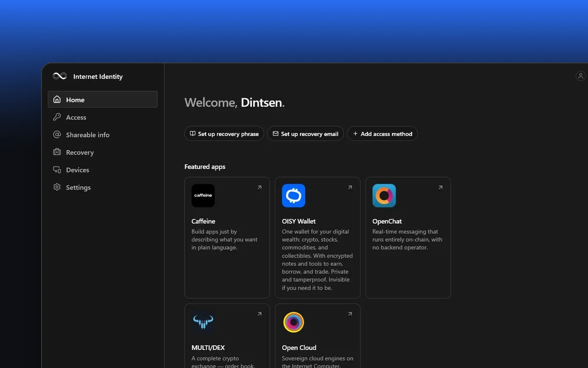Open Shareable info in sidebar
The width and height of the screenshot is (588, 368).
103,135
